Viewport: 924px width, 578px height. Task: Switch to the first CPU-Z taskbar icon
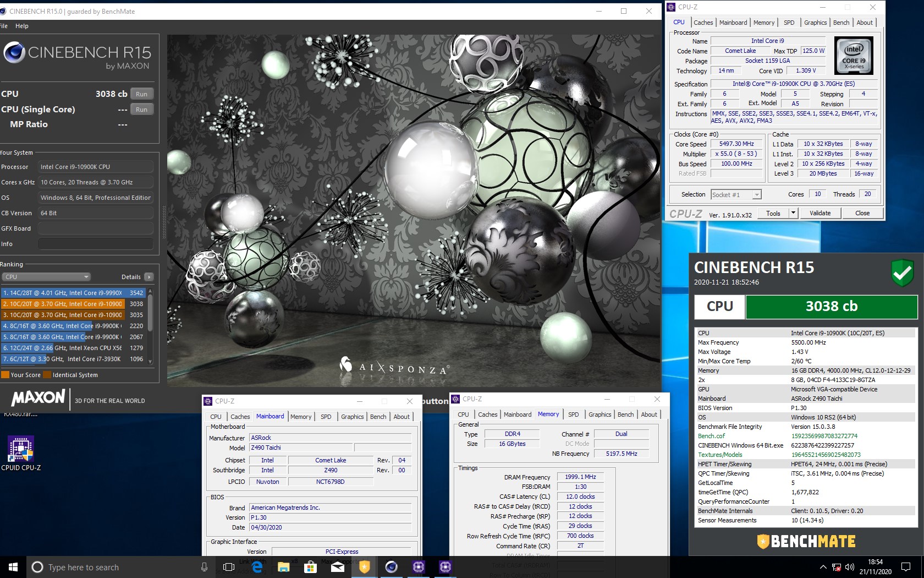click(x=418, y=567)
